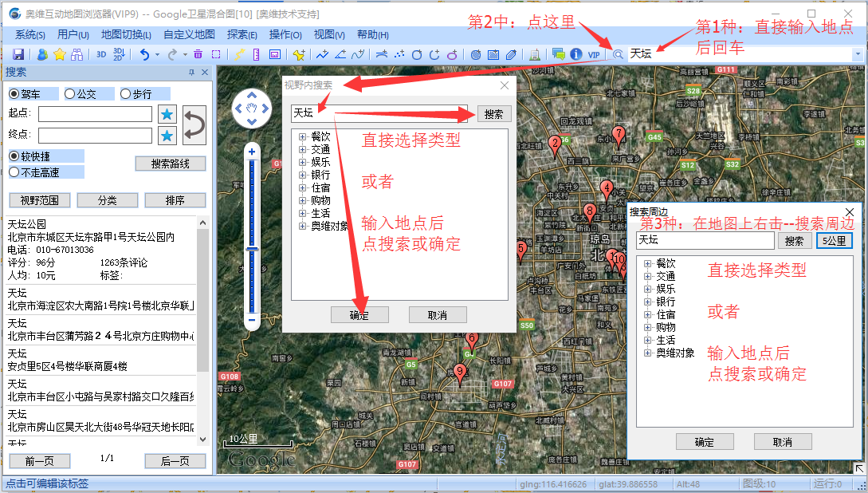Click the map zoom slider handle
Screen dimensions: 868x493
pyautogui.click(x=252, y=249)
